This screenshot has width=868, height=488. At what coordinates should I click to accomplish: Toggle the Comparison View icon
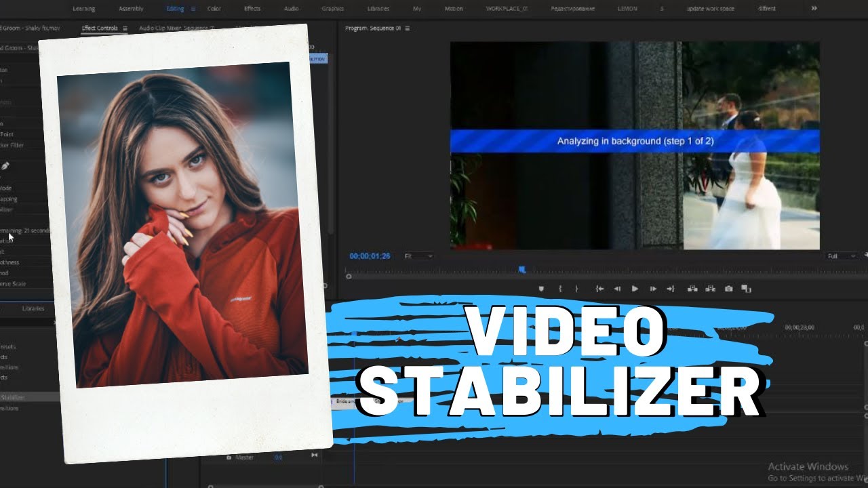point(746,289)
